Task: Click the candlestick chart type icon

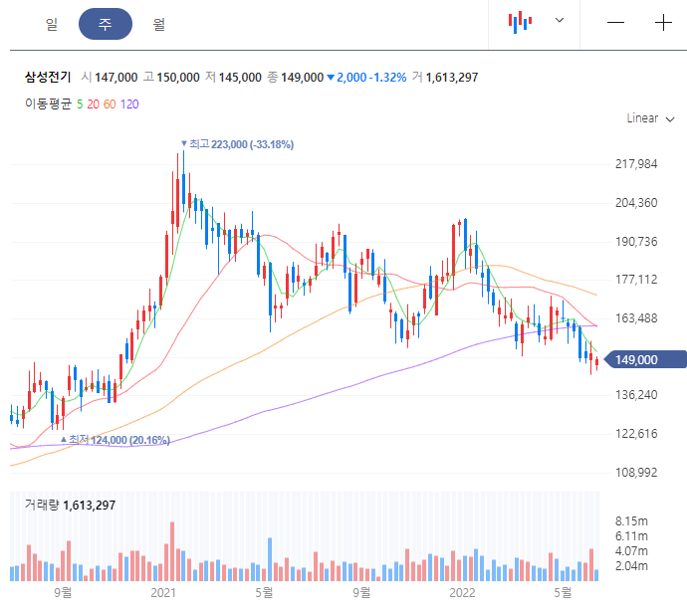Action: (x=520, y=22)
